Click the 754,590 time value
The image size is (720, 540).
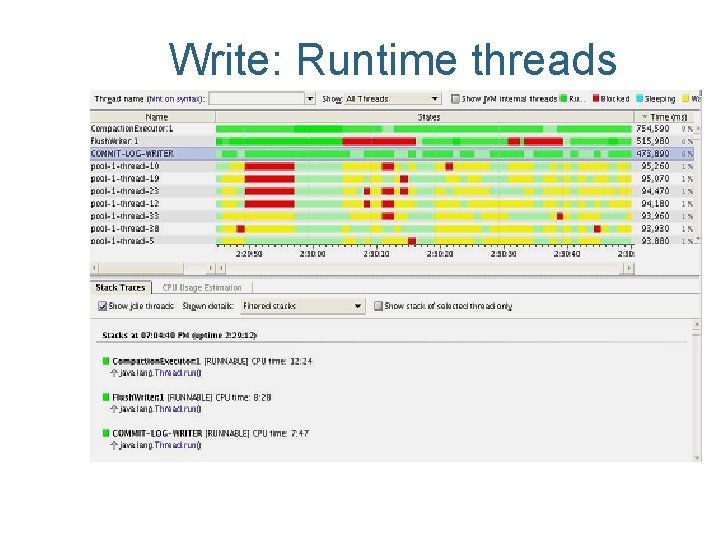point(652,129)
